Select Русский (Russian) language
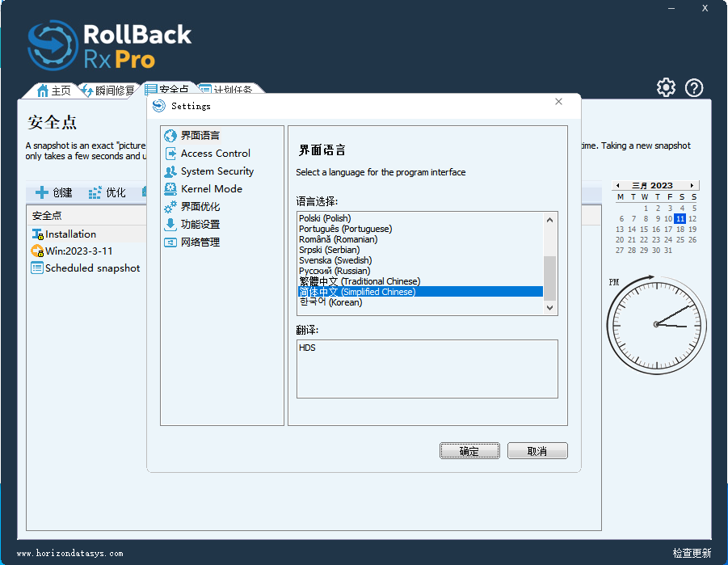728x565 pixels. (420, 271)
